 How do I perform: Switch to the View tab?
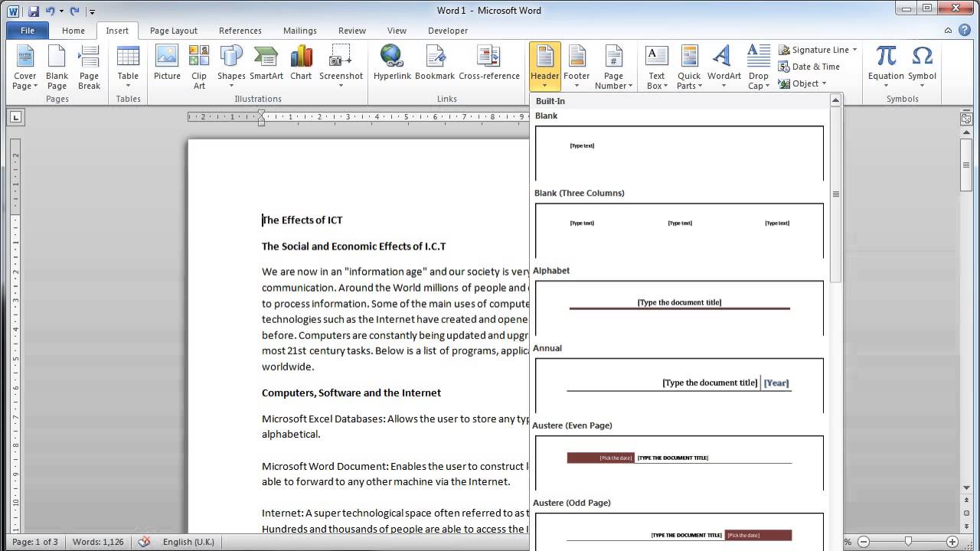point(397,31)
